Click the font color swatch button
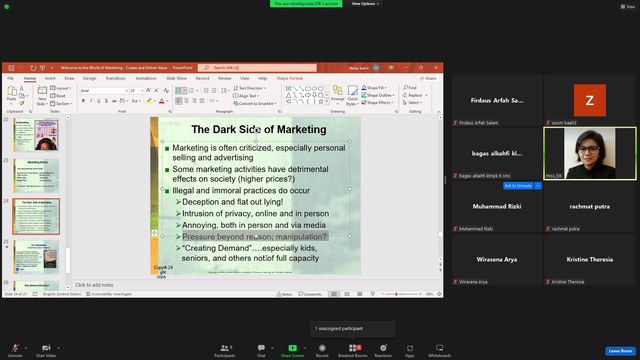 pyautogui.click(x=162, y=101)
